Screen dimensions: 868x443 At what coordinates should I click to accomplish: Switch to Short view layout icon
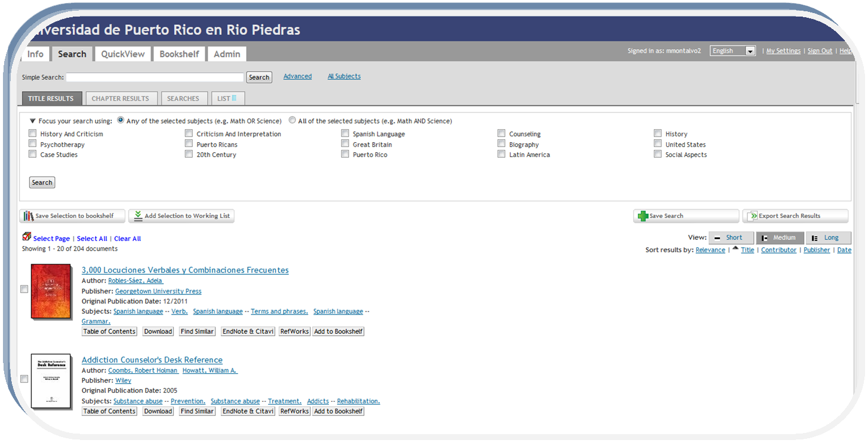tap(717, 238)
